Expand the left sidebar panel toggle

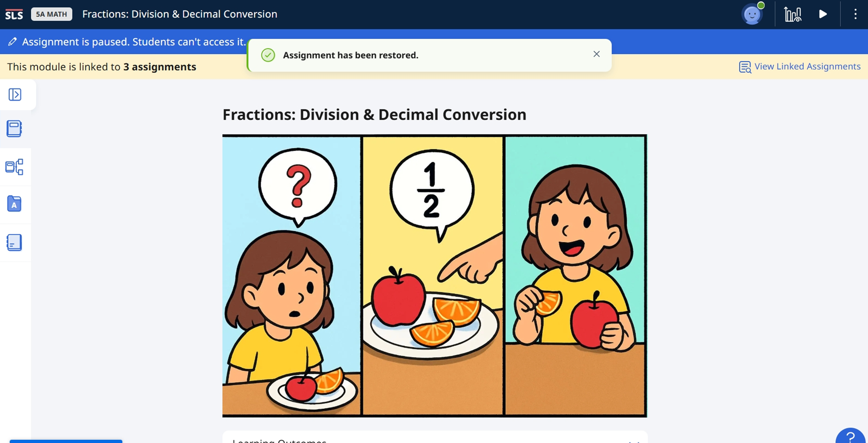coord(15,95)
